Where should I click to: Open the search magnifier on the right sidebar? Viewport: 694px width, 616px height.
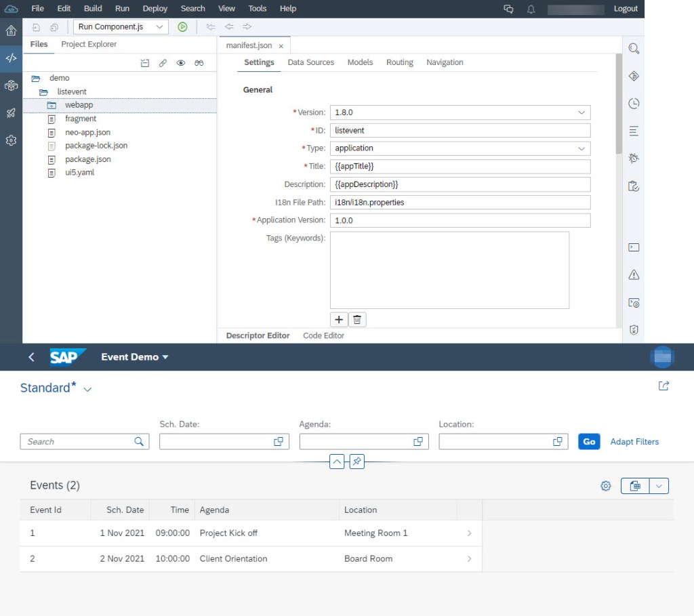click(x=633, y=48)
